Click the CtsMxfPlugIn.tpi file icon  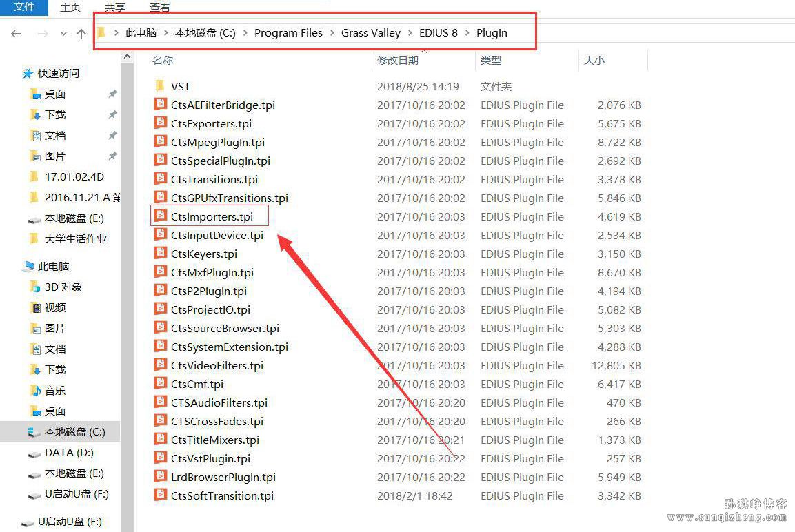coord(160,272)
